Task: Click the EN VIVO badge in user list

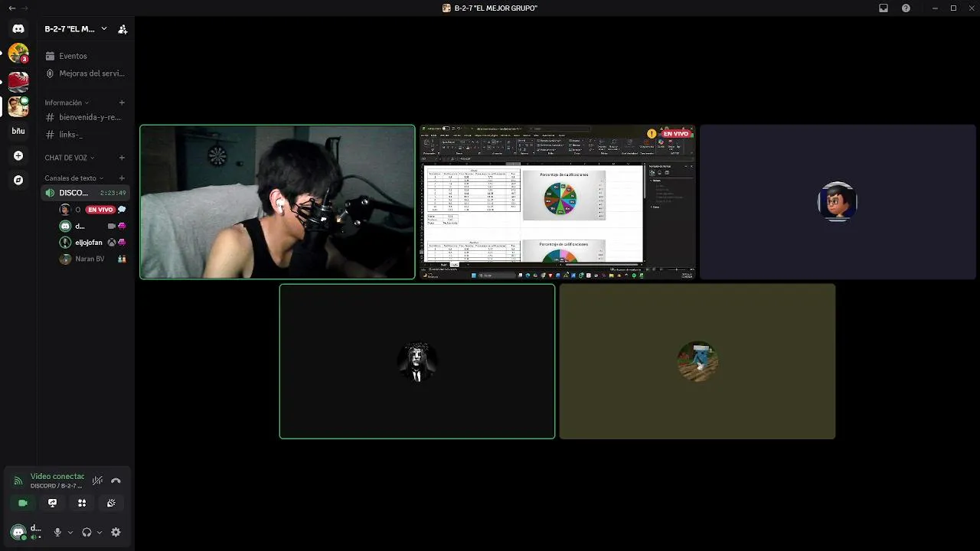Action: (100, 210)
